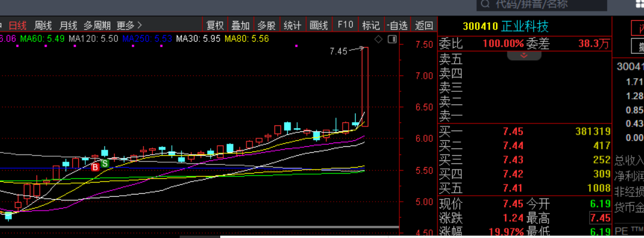Toggle the side panel layout icon
The width and height of the screenshot is (644, 238).
[392, 39]
